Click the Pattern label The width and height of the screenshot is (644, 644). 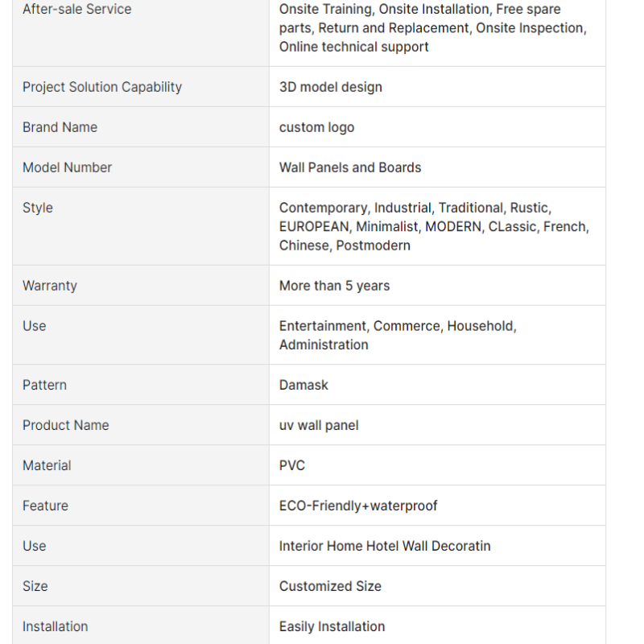pyautogui.click(x=44, y=386)
